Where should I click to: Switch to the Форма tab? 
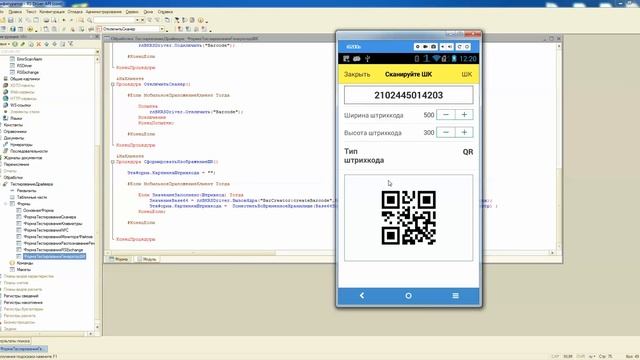118,259
